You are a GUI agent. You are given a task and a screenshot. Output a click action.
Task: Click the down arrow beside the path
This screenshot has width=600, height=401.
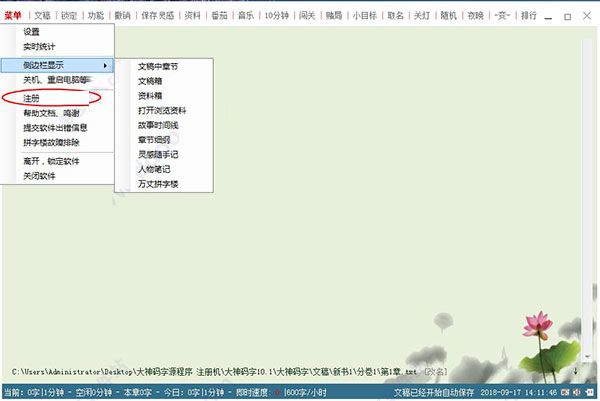pos(575,371)
